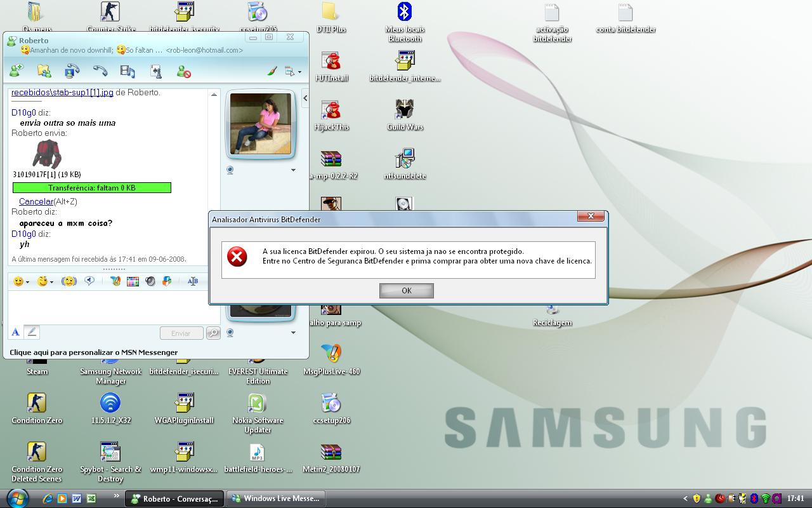
Task: Open the Reciclagem recycle bin
Action: pyautogui.click(x=553, y=316)
